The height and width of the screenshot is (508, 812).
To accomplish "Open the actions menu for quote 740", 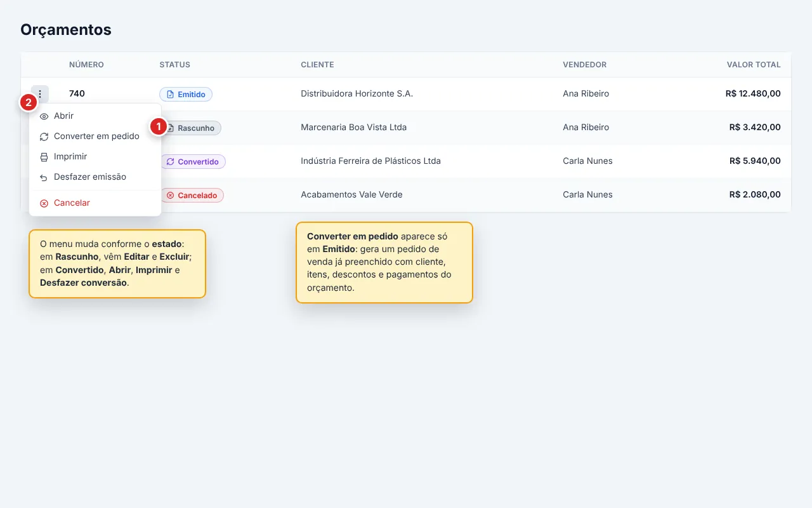I will pyautogui.click(x=40, y=94).
